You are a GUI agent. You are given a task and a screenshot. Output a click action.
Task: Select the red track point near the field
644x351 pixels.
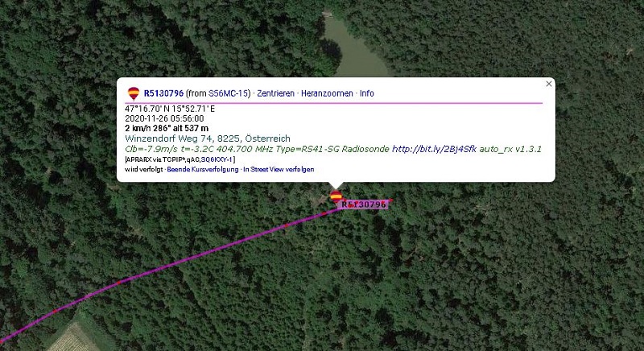(x=55, y=312)
